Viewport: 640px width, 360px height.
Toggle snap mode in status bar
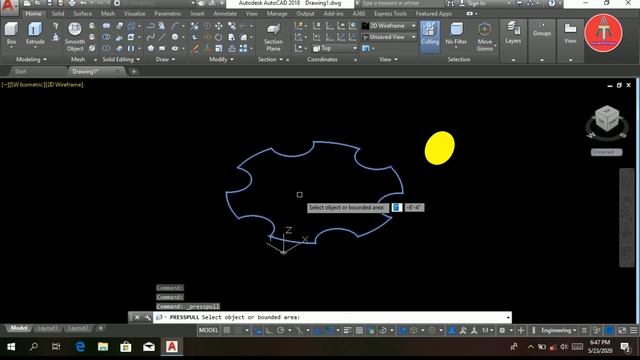point(238,330)
